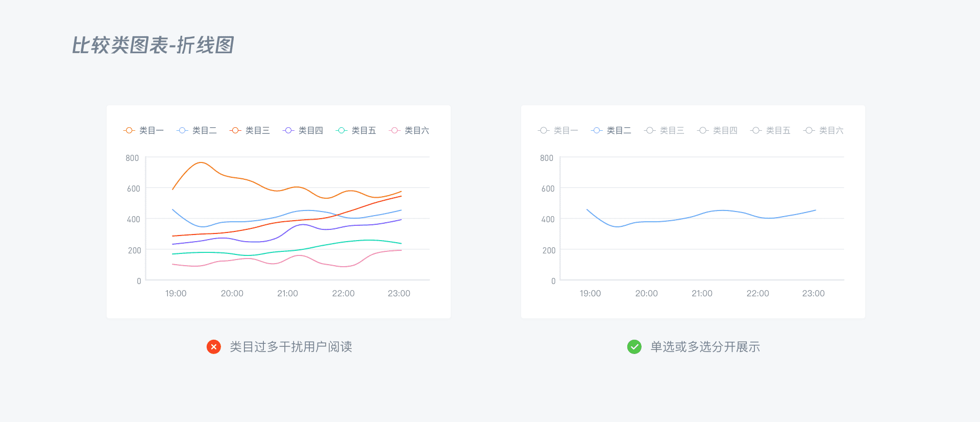Click the 21:00 axis label in left chart

point(287,293)
